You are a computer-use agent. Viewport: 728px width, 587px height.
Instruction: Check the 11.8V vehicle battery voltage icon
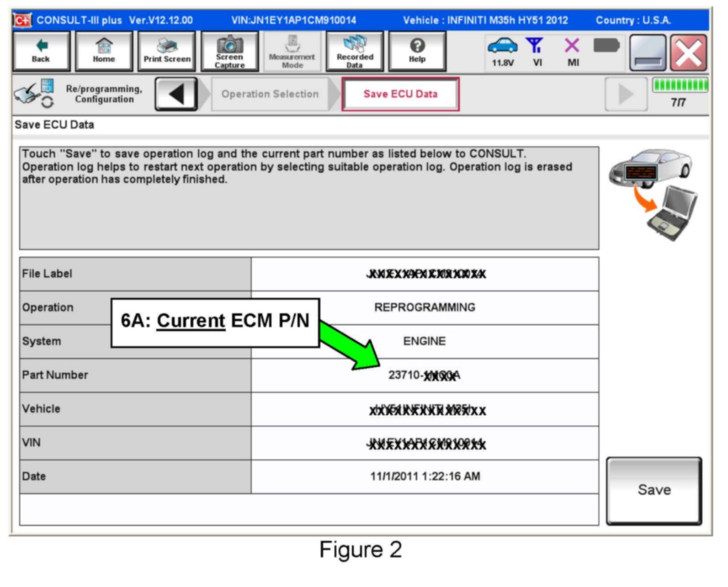pyautogui.click(x=503, y=51)
